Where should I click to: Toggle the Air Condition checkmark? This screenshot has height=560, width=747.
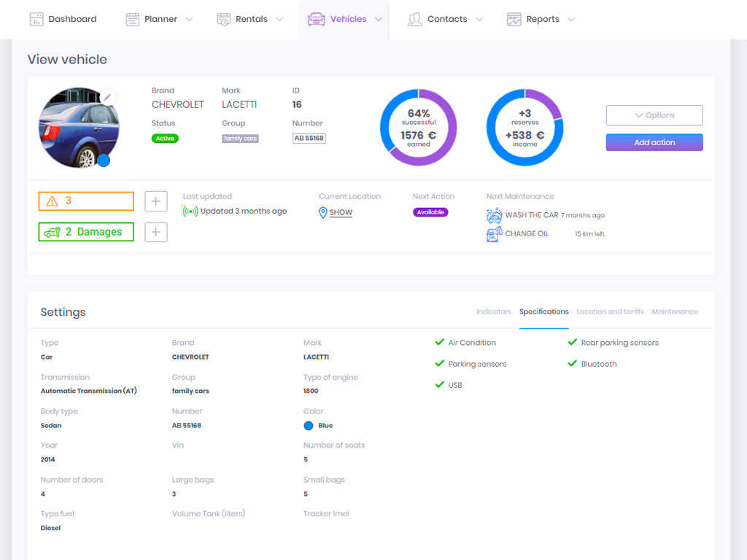click(x=439, y=342)
